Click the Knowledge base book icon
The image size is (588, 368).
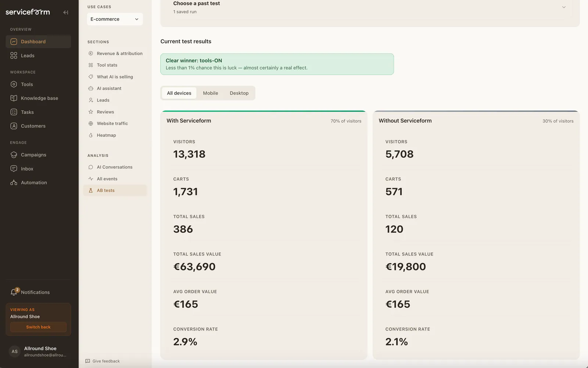click(x=14, y=98)
